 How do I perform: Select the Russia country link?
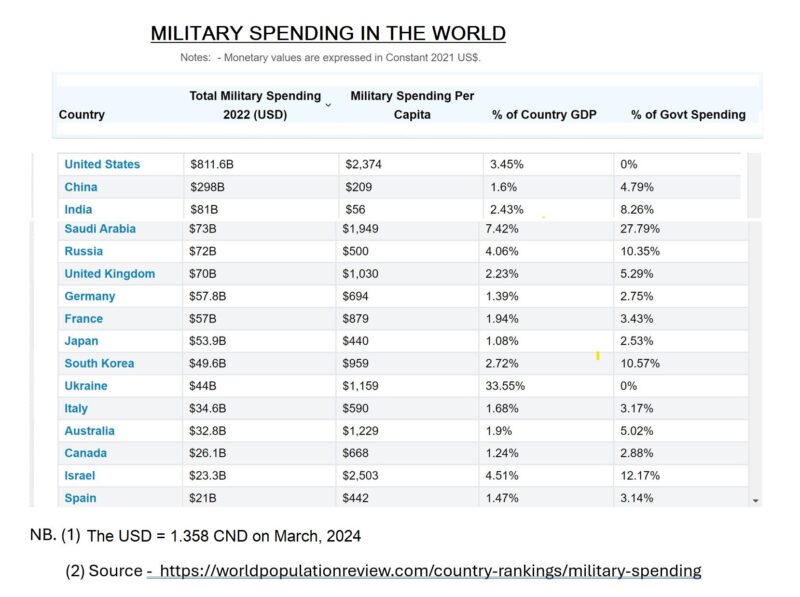[x=83, y=251]
